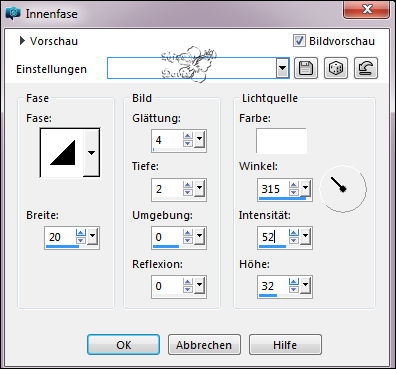
Task: Decrease Intensität value with down arrow
Action: click(x=294, y=240)
